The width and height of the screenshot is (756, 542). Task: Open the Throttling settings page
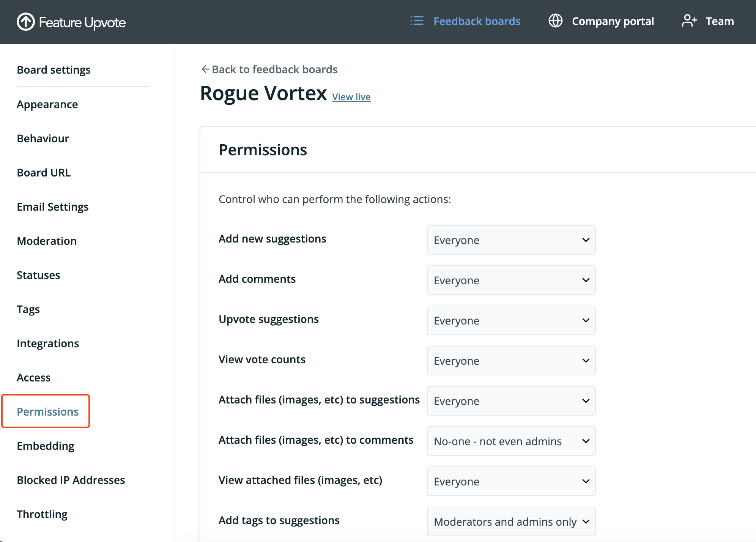point(42,514)
